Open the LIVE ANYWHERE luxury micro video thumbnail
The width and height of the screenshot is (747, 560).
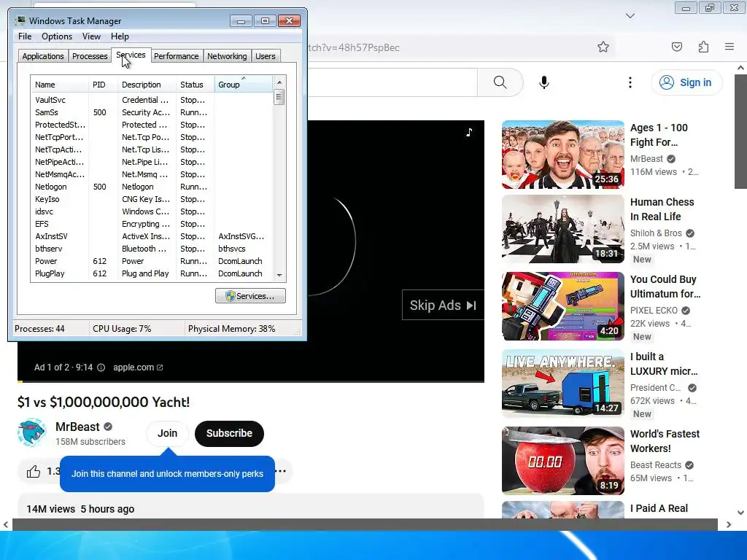click(x=562, y=384)
